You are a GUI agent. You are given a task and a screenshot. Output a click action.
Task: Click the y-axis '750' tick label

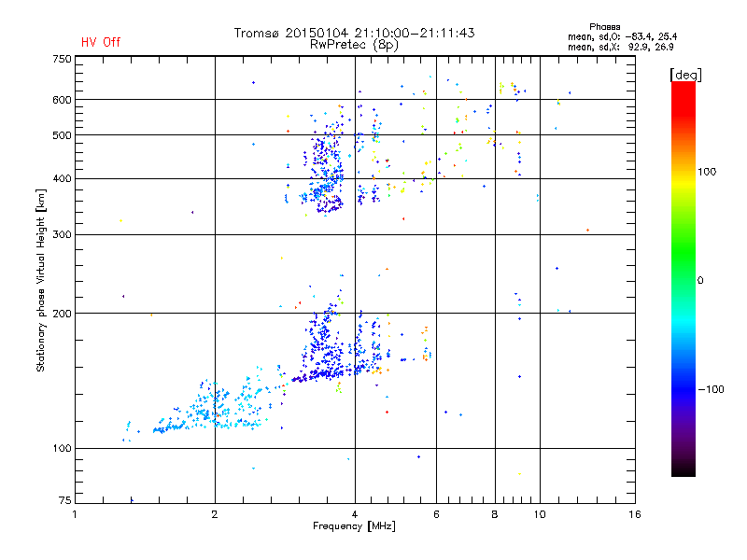pos(62,59)
